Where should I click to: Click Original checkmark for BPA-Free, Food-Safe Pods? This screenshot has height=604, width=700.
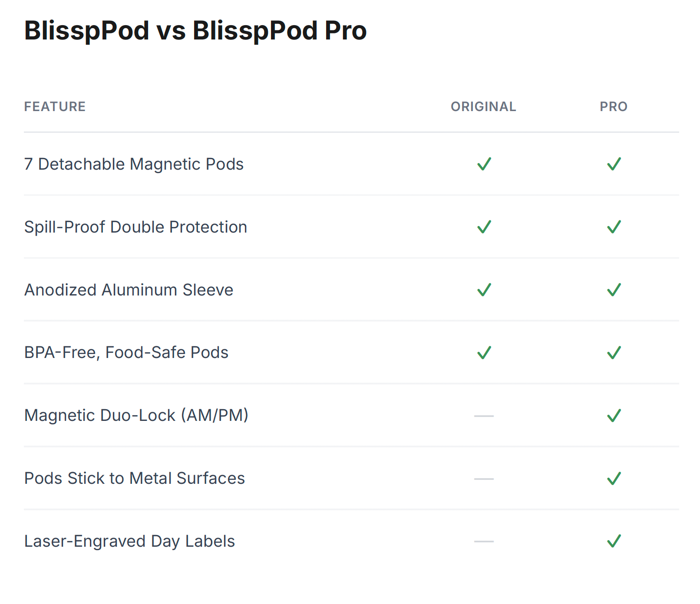484,353
